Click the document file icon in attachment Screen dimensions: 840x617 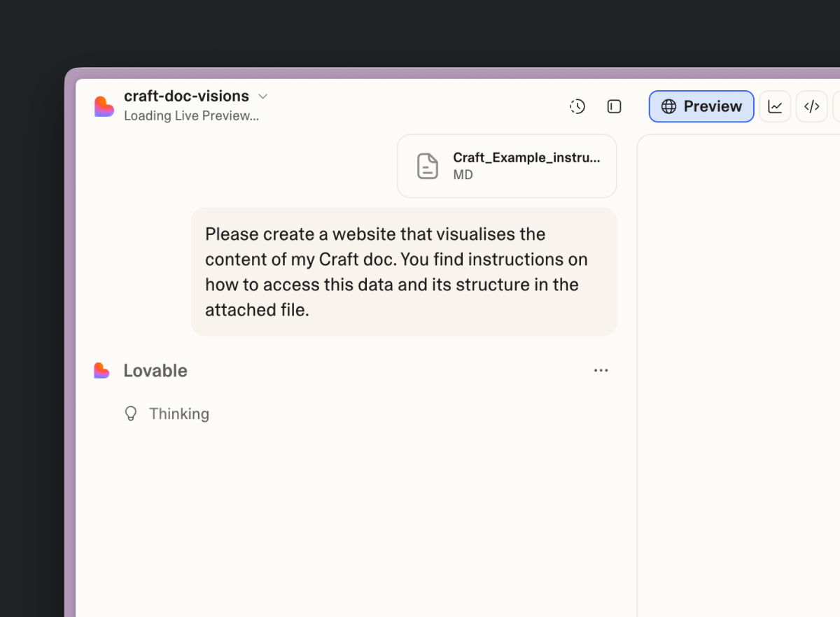click(x=428, y=166)
